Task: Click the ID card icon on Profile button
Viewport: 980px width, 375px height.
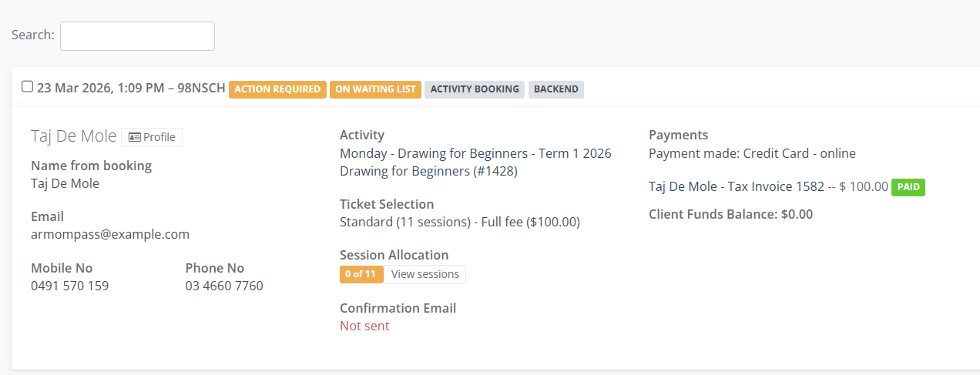Action: tap(135, 137)
